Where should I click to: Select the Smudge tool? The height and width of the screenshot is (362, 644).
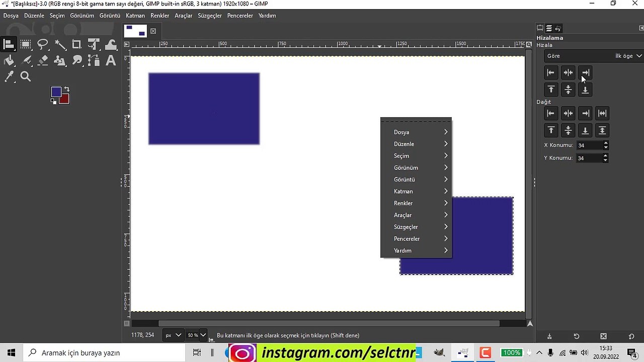click(x=77, y=61)
